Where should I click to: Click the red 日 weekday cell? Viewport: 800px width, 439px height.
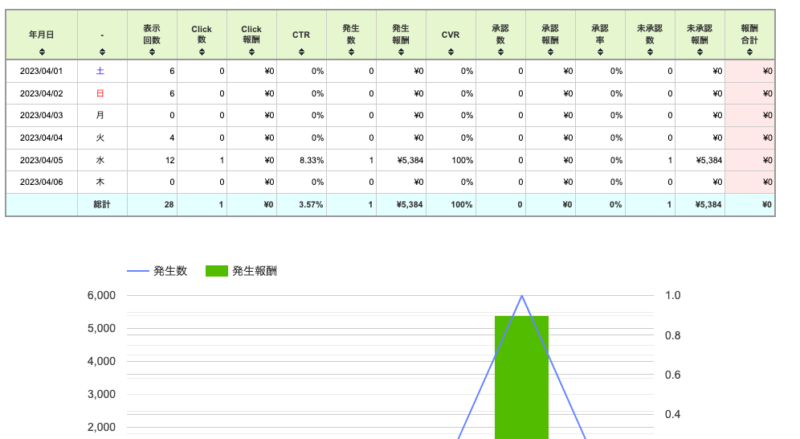pos(101,93)
